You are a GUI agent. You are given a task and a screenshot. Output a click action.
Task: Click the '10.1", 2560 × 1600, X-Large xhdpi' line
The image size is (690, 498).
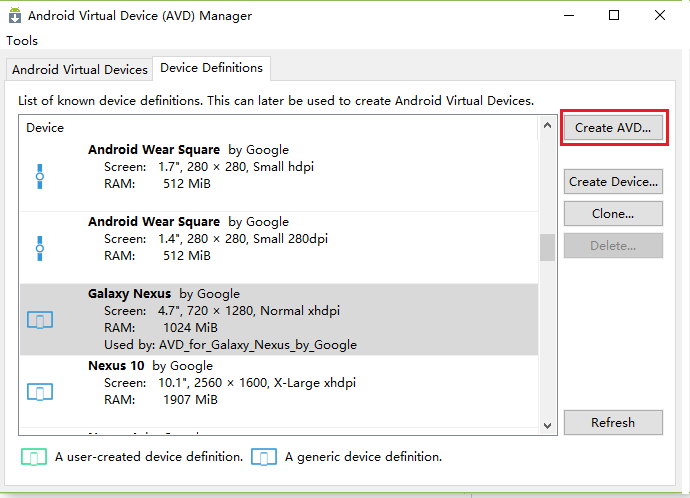coord(257,383)
